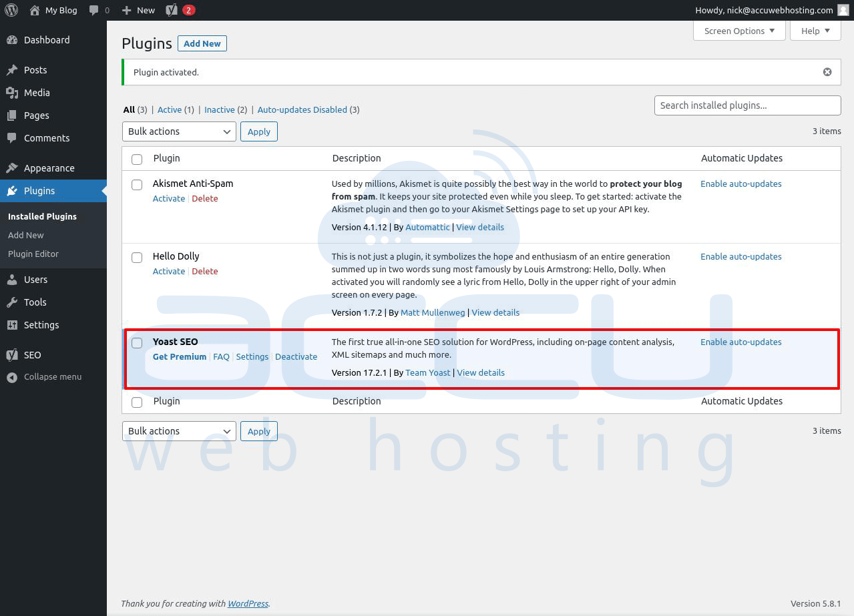This screenshot has width=854, height=616.
Task: Click the Yoast SEO sidebar icon
Action: [x=12, y=355]
